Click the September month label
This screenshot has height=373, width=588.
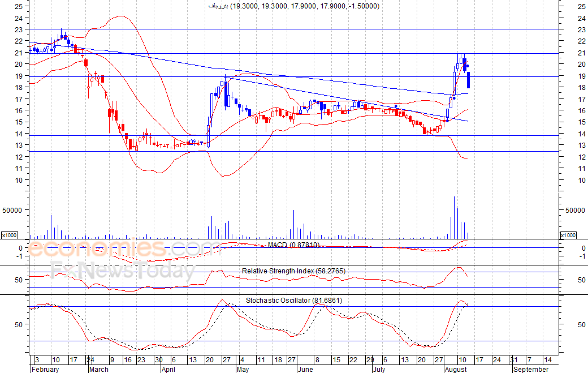coord(530,369)
